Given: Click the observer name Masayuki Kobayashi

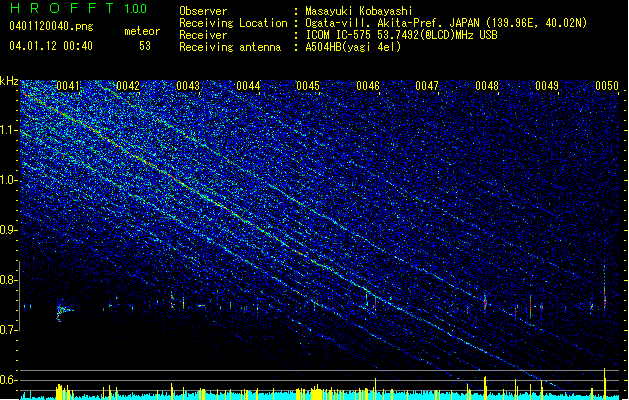Looking at the screenshot, I should [359, 11].
